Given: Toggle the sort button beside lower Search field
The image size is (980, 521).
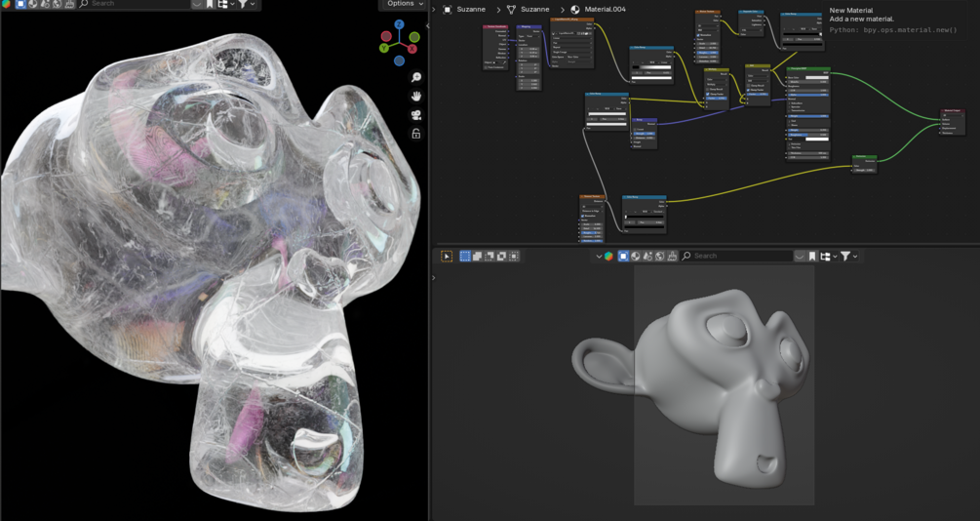Looking at the screenshot, I should (800, 256).
